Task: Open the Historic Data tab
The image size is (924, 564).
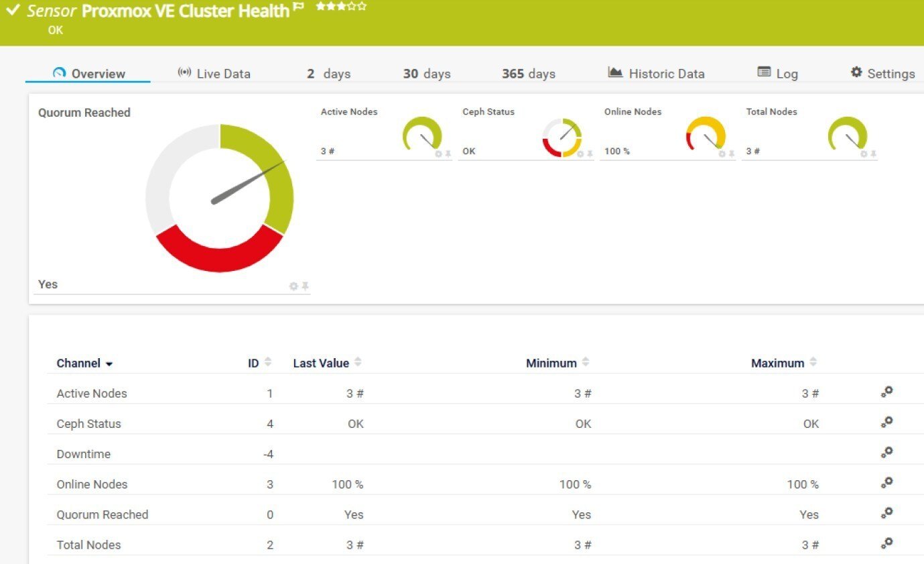Action: click(657, 74)
